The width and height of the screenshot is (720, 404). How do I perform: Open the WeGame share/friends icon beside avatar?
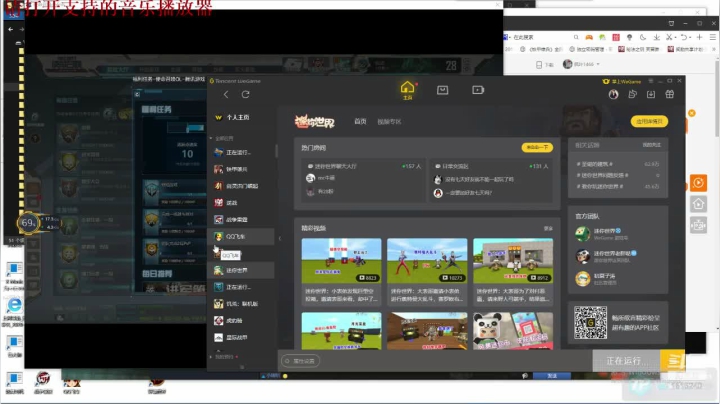point(632,94)
